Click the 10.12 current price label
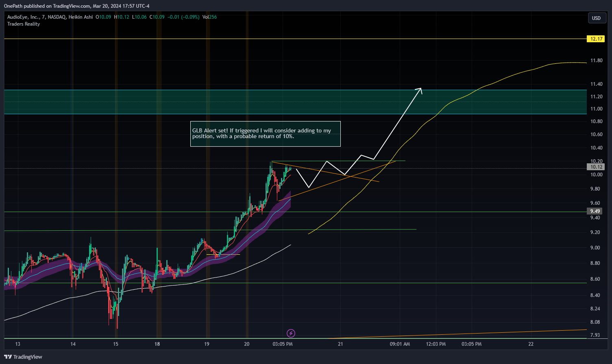The height and width of the screenshot is (364, 612). point(596,167)
